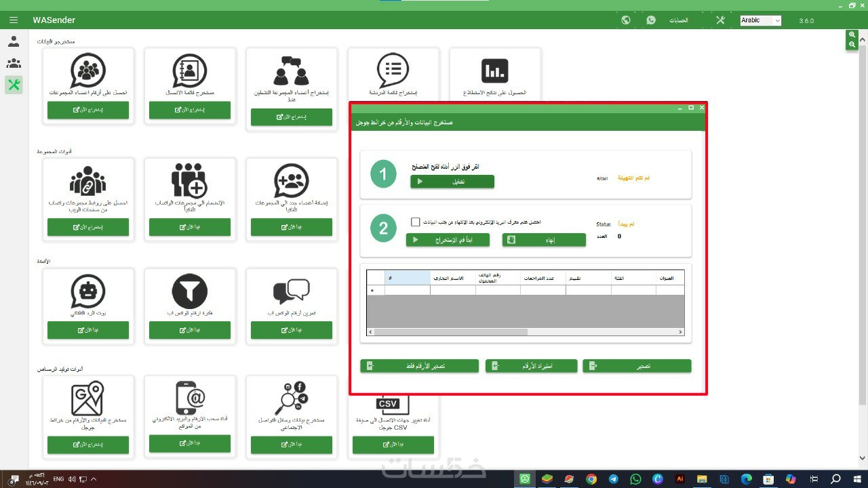Click the globe icon in the top bar
This screenshot has height=488, width=868.
(x=626, y=20)
